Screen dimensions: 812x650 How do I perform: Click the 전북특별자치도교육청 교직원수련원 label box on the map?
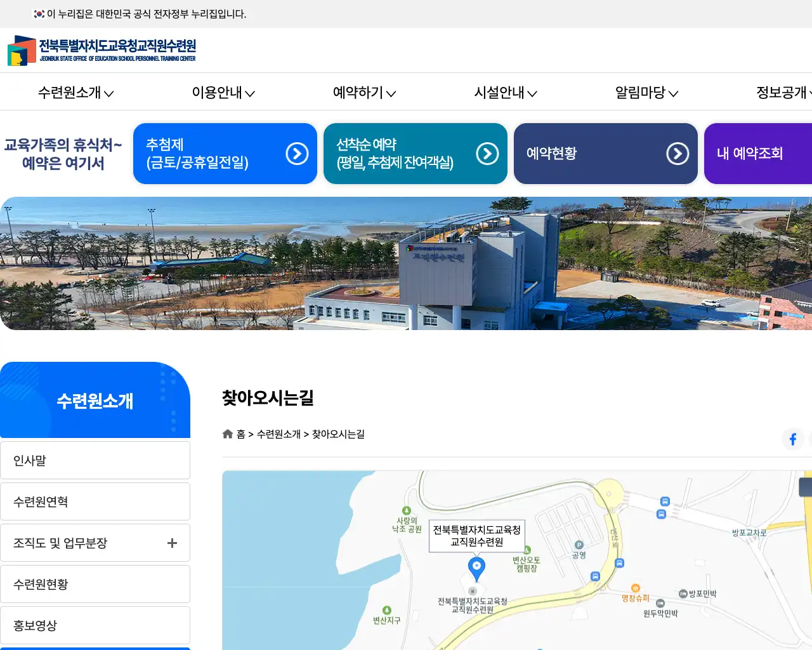point(477,536)
